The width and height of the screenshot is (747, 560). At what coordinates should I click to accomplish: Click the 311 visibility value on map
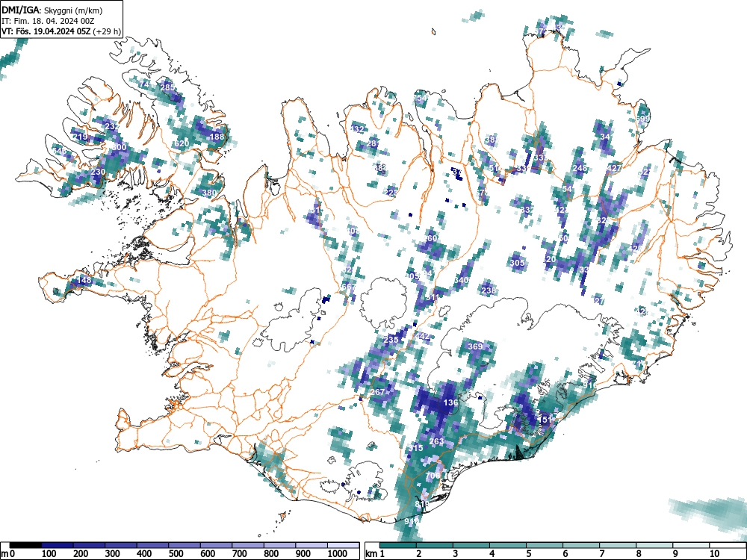(432, 298)
